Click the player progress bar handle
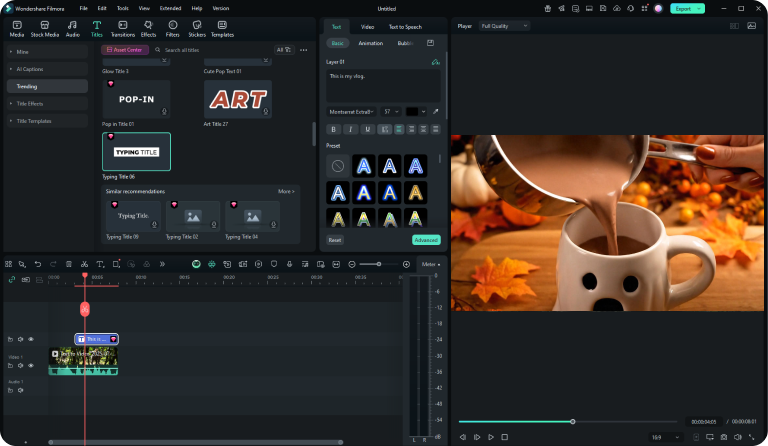Image resolution: width=768 pixels, height=446 pixels. (x=572, y=422)
